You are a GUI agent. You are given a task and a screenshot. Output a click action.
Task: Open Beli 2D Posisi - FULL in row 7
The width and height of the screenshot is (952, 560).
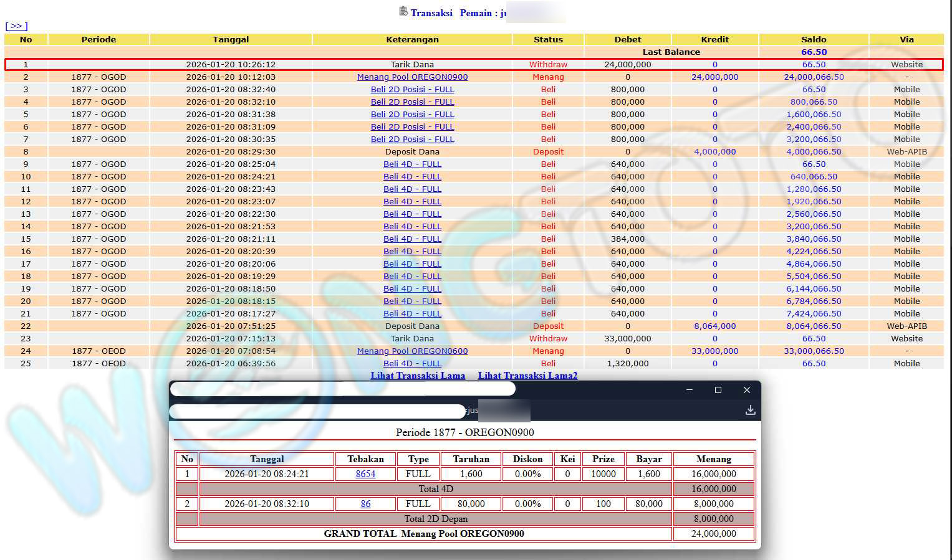[x=412, y=140]
